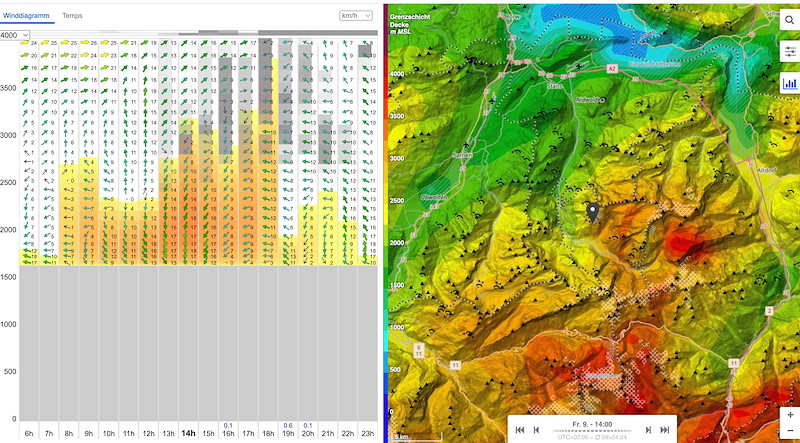
Task: Switch to the Temps tab
Action: pyautogui.click(x=72, y=17)
